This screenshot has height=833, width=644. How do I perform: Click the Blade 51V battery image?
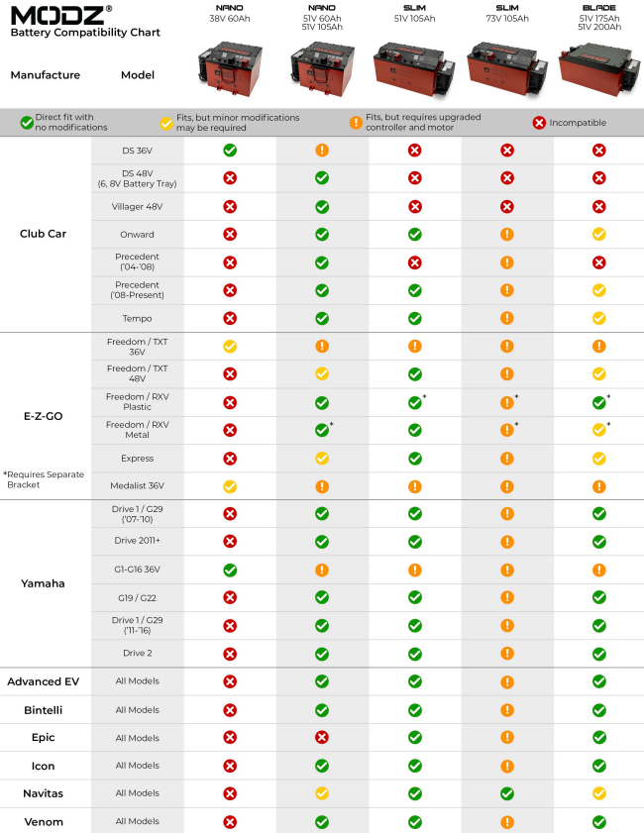[x=598, y=70]
